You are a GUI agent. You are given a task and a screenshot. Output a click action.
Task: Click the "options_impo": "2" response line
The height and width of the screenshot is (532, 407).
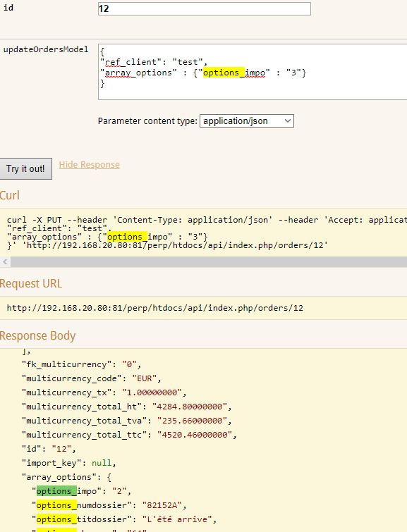coord(82,491)
